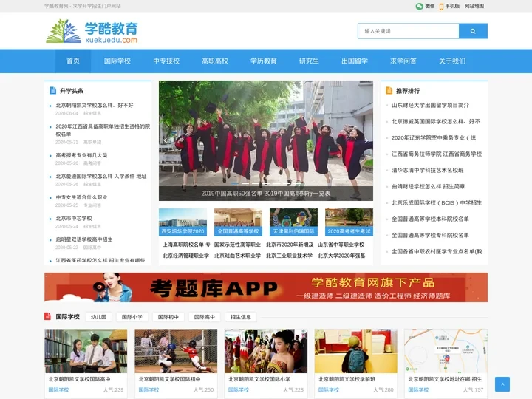Screen dimensions: 532x399
Task: Open ranking link 曲靖财经学校怎么样 招生简章
Action: tap(428, 187)
